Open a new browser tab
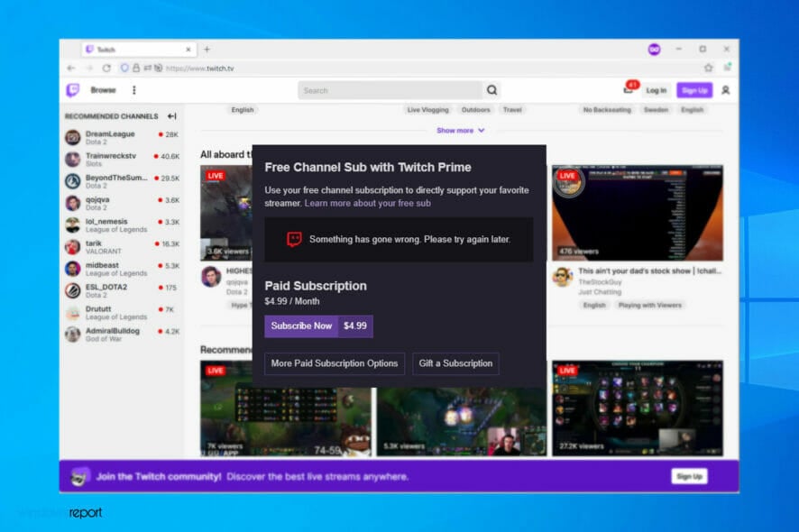Screen dimensions: 799x532 click(x=207, y=50)
